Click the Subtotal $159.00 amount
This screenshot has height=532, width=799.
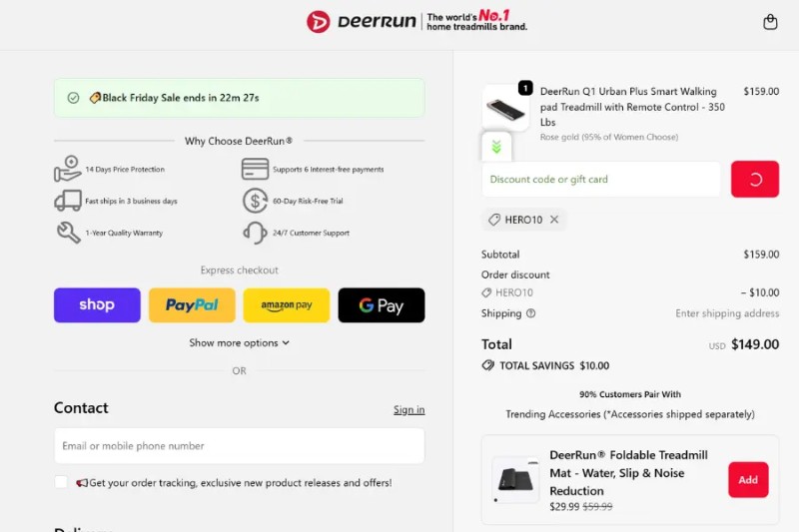(x=761, y=255)
